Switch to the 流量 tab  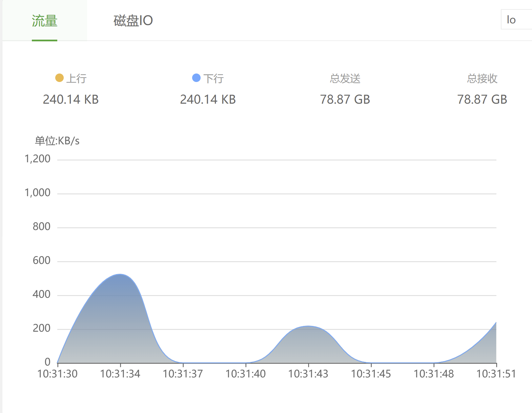44,21
